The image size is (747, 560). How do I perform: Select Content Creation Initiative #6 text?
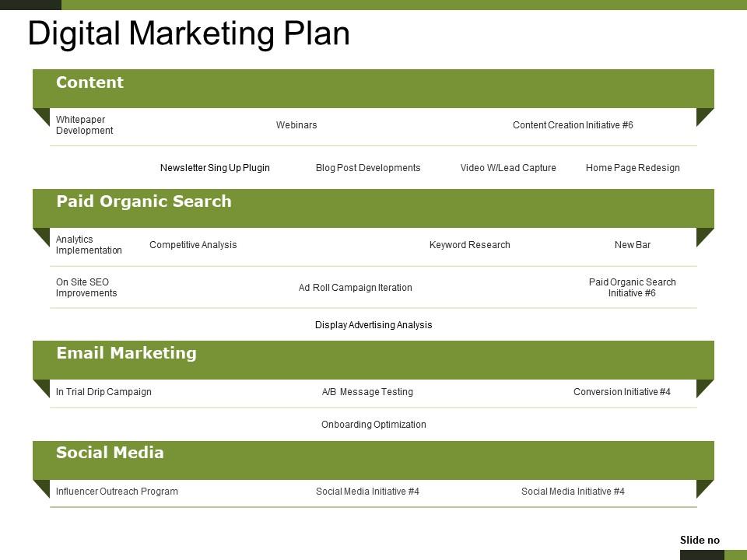coord(573,124)
